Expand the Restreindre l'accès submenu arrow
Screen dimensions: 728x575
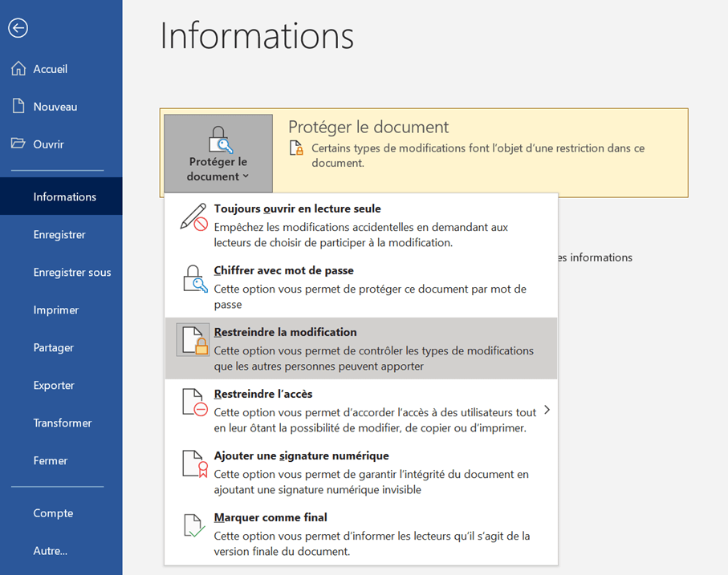pos(547,410)
